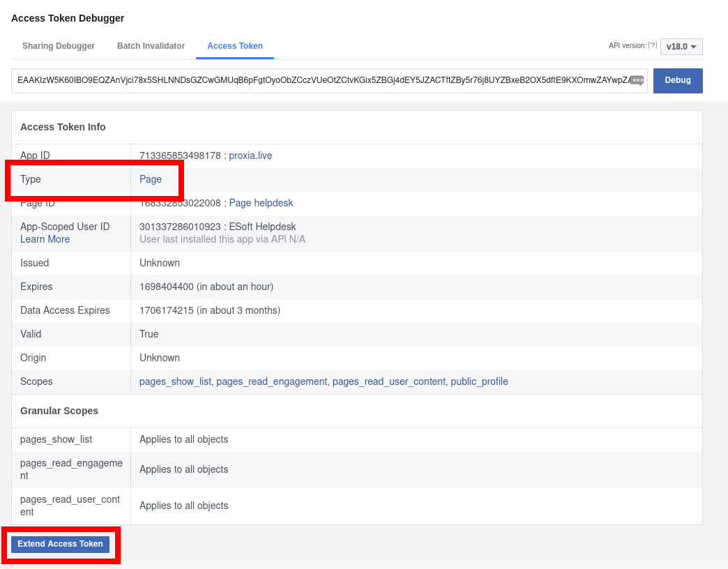Focus the access token input field
Screen dimensions: 728x569
pyautogui.click(x=321, y=80)
